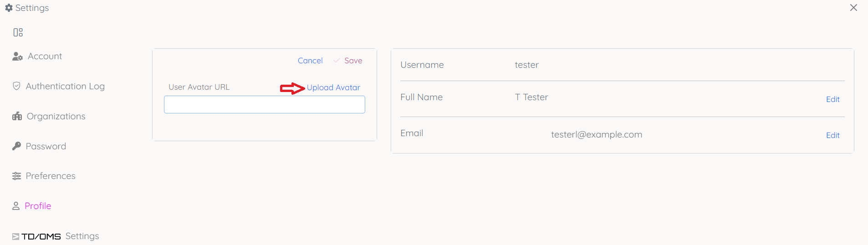Image resolution: width=868 pixels, height=245 pixels.
Task: Edit the Full Name field
Action: point(832,99)
